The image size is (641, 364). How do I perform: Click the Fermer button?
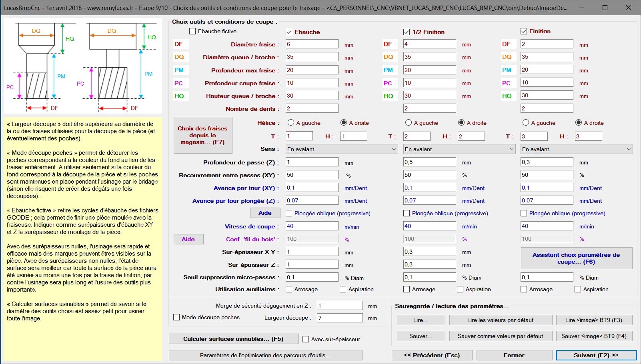coord(514,355)
